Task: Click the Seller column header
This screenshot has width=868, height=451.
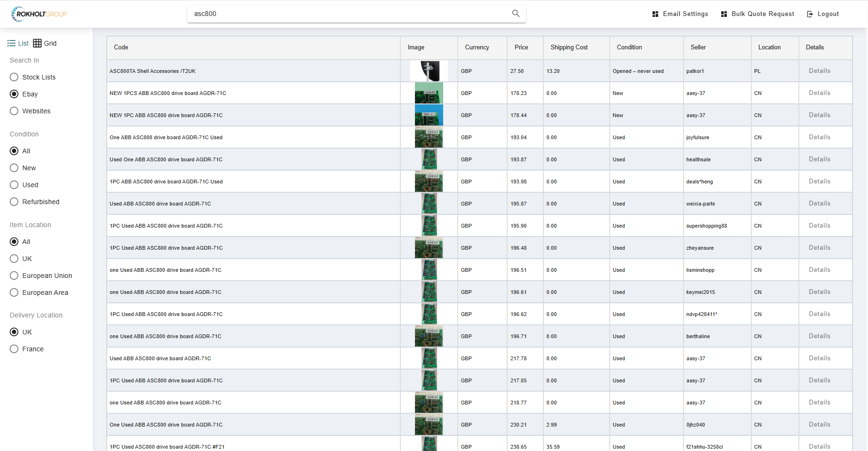Action: (698, 47)
